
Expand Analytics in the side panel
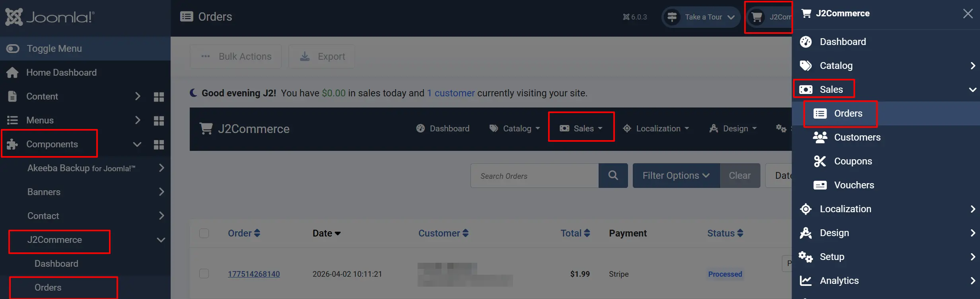tap(972, 281)
